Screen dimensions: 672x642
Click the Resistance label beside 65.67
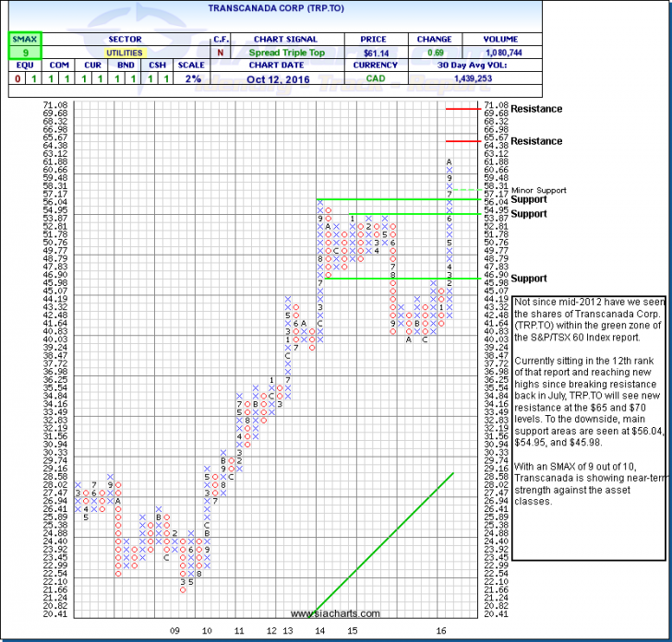pos(536,141)
